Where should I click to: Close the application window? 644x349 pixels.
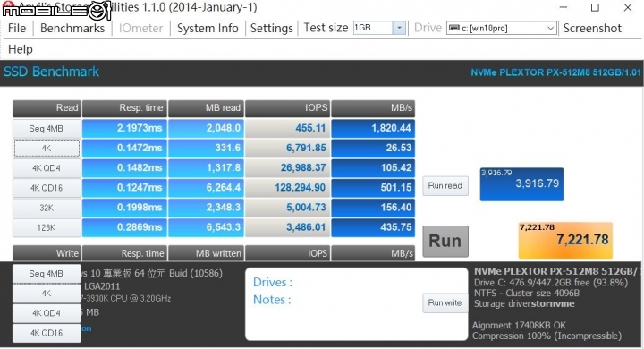628,7
